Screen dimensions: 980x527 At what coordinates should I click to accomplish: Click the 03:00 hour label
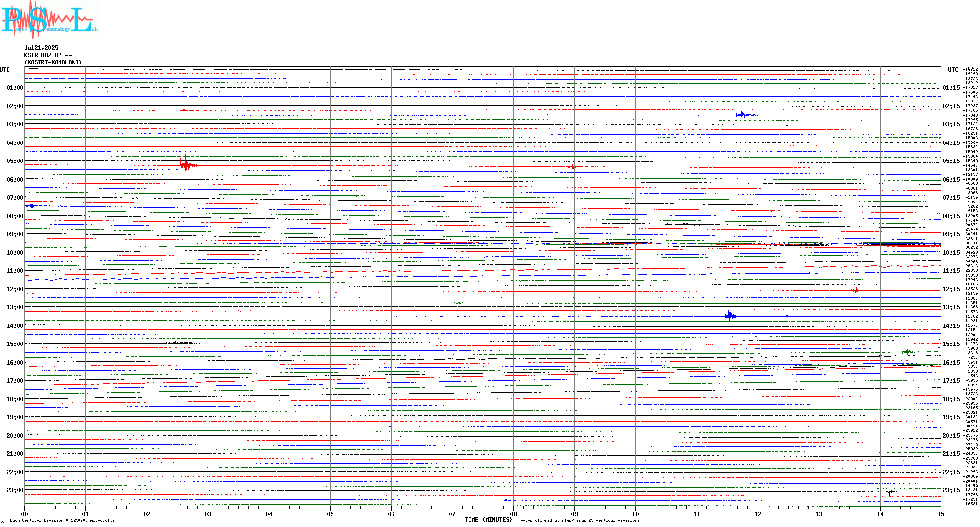(15, 124)
